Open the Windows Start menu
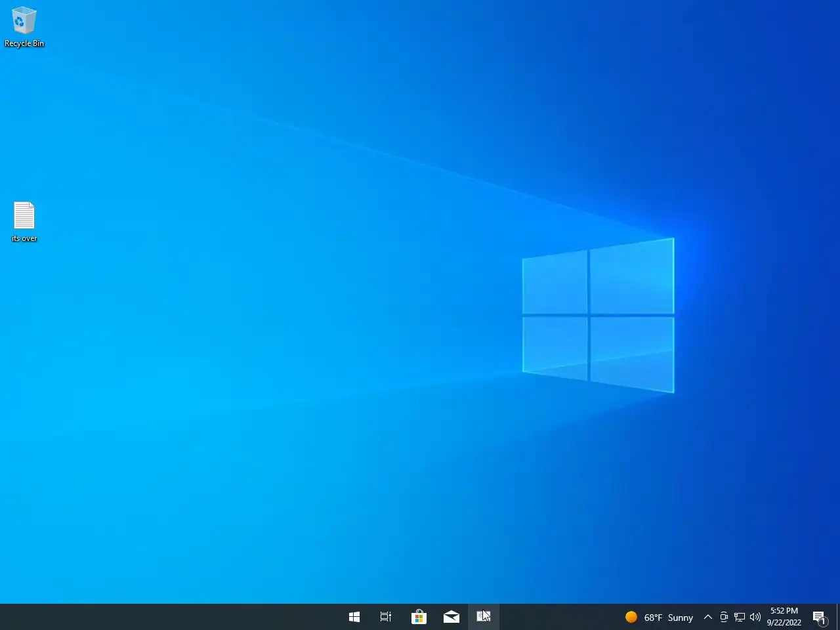 coord(354,617)
